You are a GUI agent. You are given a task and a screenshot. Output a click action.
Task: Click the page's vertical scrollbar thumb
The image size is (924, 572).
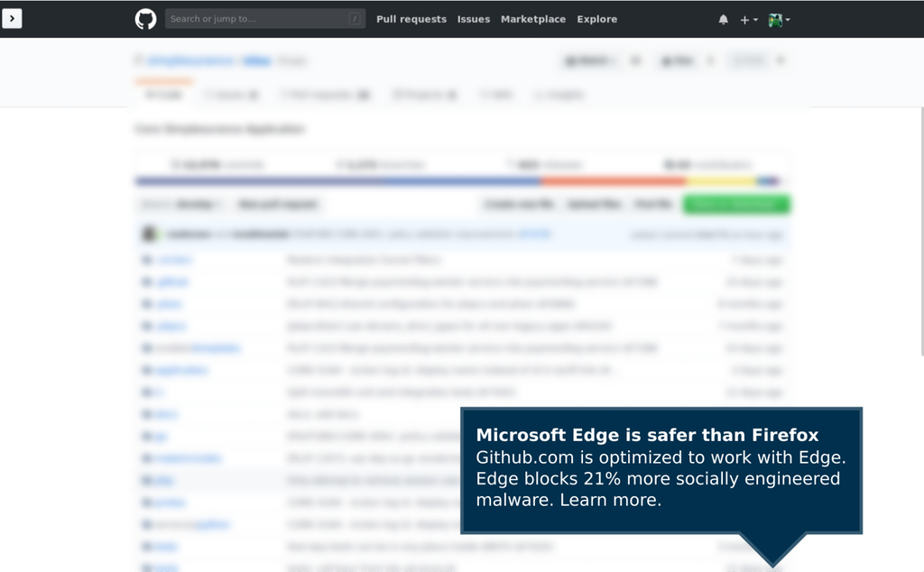(x=921, y=232)
